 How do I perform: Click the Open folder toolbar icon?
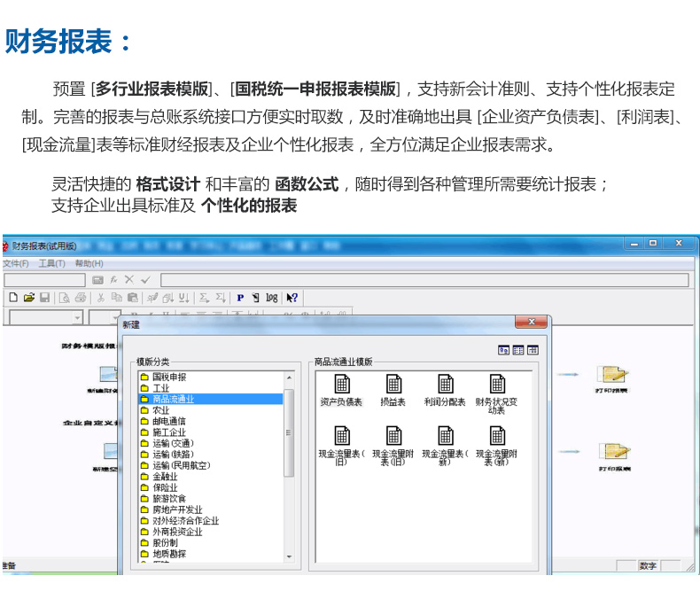(x=29, y=298)
